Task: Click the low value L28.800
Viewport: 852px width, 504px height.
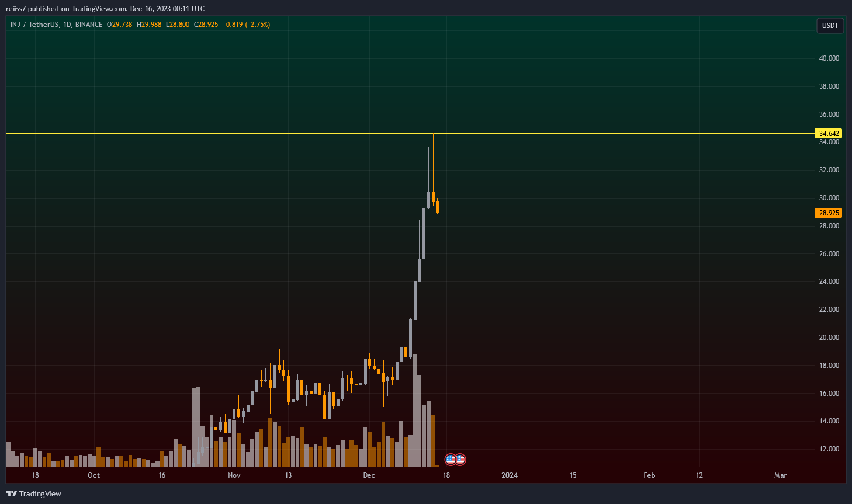Action: 178,25
